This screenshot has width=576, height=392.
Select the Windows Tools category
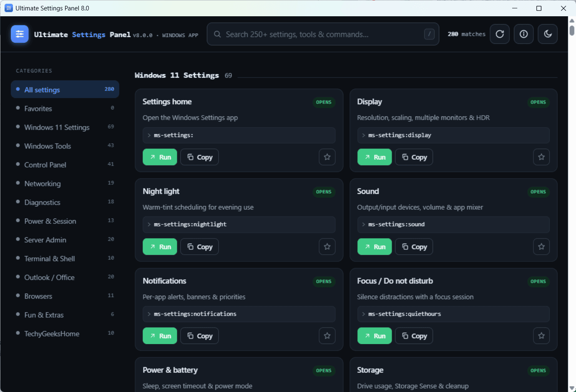coord(65,146)
